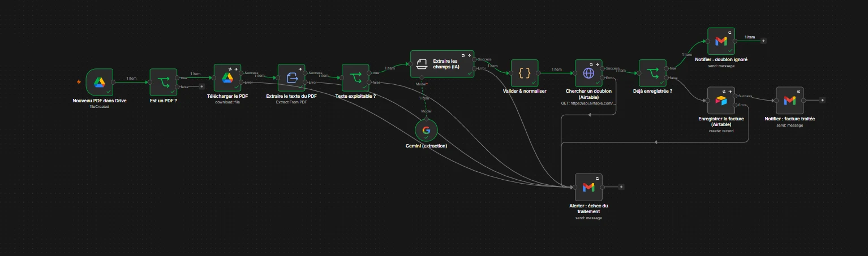Click the Valider & normaliser label

525,92
